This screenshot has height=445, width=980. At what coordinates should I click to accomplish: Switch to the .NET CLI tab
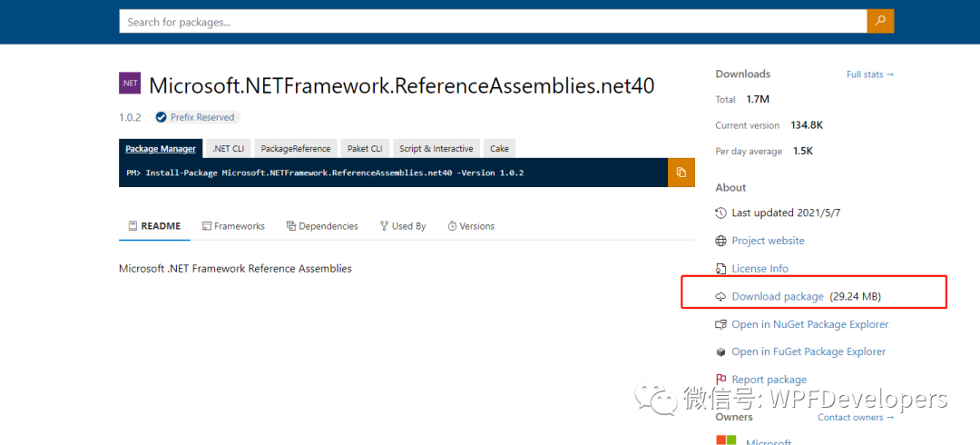pyautogui.click(x=228, y=148)
